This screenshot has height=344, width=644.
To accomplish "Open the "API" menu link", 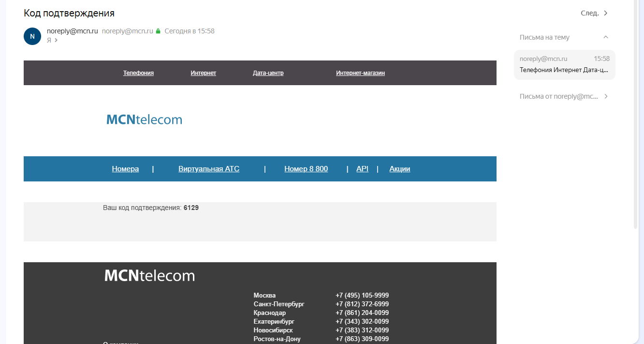I will (x=362, y=169).
